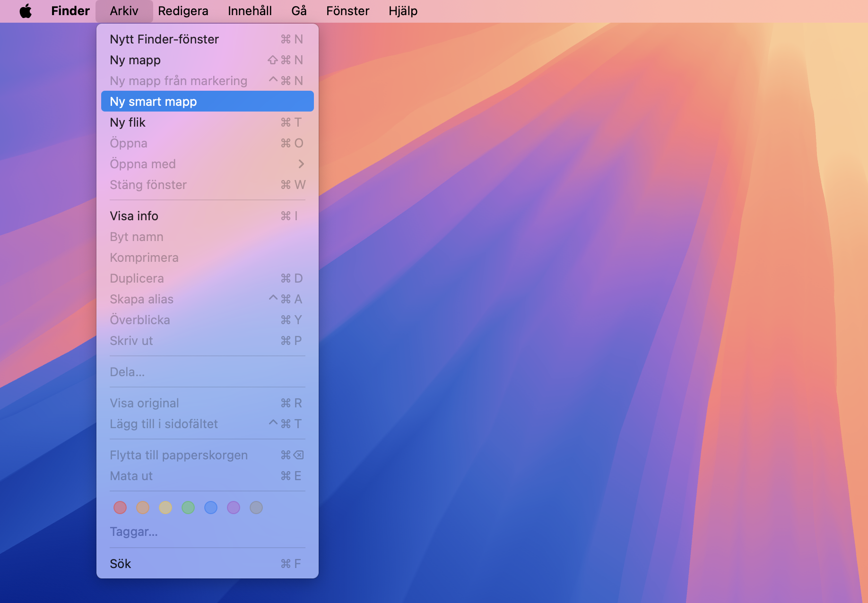
Task: Close the Arkiv menu in menu bar
Action: tap(124, 11)
